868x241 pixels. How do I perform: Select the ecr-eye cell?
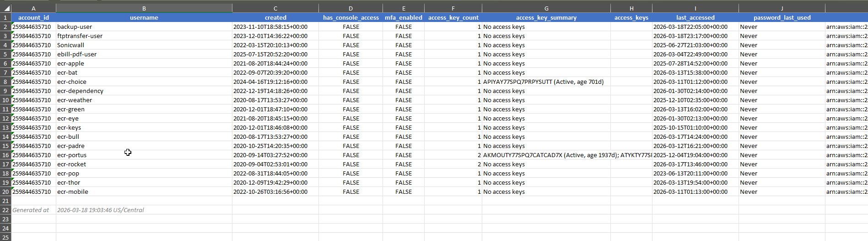tap(144, 118)
